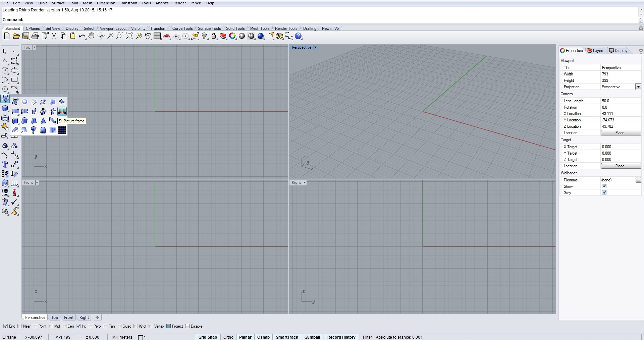Screen dimensions: 644x340
Task: Click the Box solid tool icon
Action: (x=5, y=109)
